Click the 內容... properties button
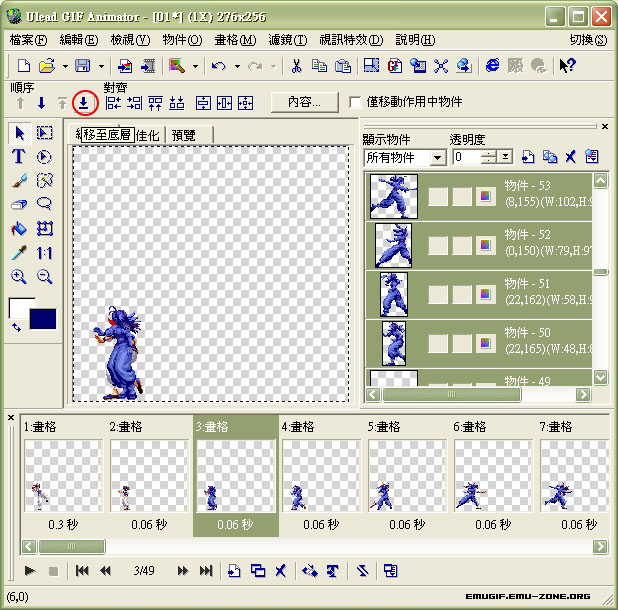The height and width of the screenshot is (610, 618). [x=304, y=102]
